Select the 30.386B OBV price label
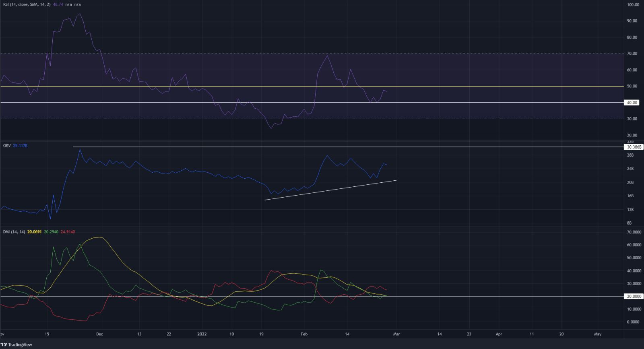The height and width of the screenshot is (349, 644). (x=632, y=147)
